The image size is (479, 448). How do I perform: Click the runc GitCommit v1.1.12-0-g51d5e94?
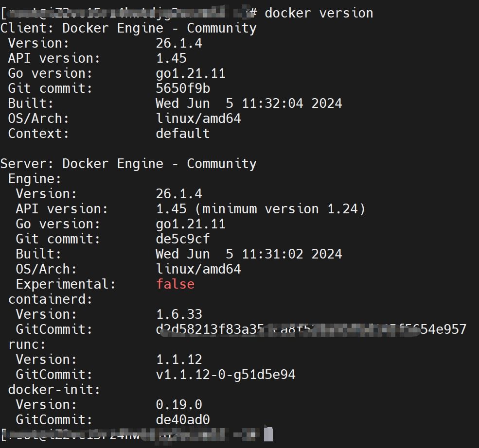[226, 375]
